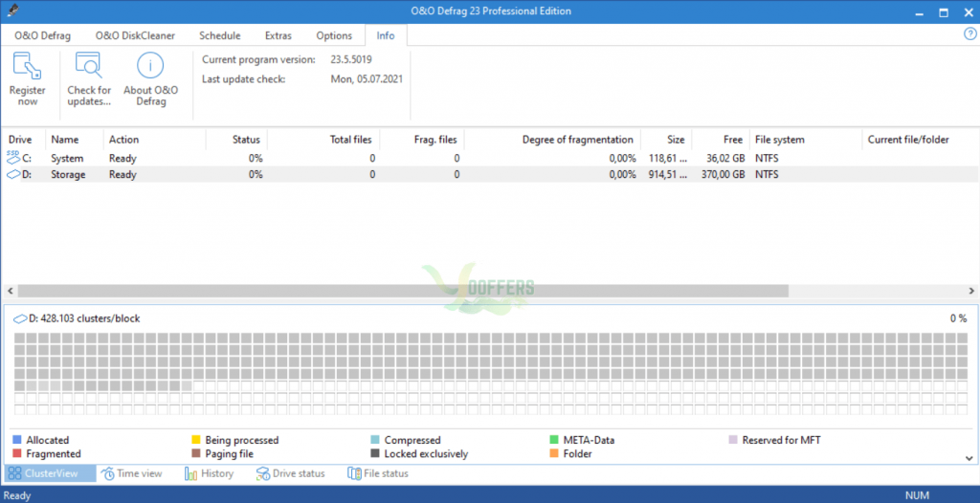The width and height of the screenshot is (980, 503).
Task: Switch to the Schedule tab
Action: coord(219,35)
